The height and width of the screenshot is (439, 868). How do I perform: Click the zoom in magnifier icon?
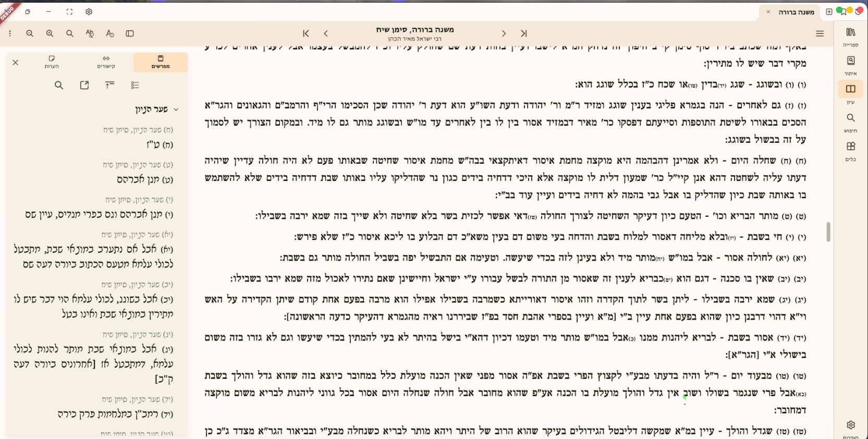50,33
